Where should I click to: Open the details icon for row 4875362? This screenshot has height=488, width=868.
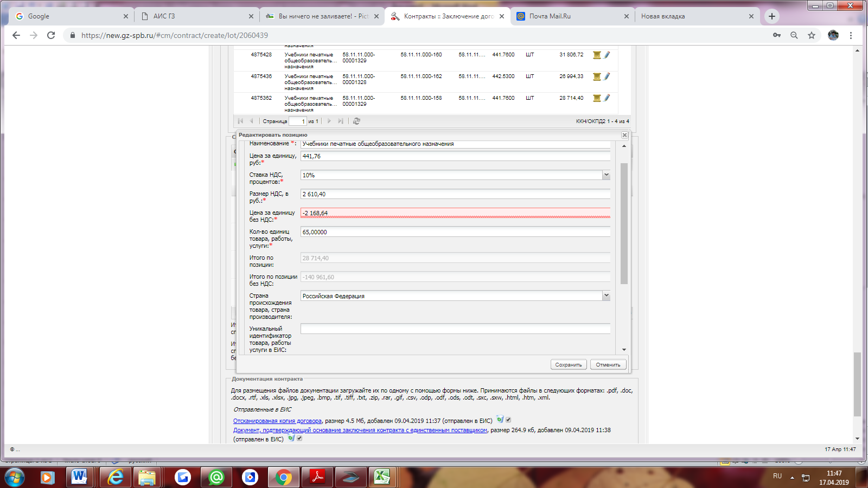click(x=597, y=98)
